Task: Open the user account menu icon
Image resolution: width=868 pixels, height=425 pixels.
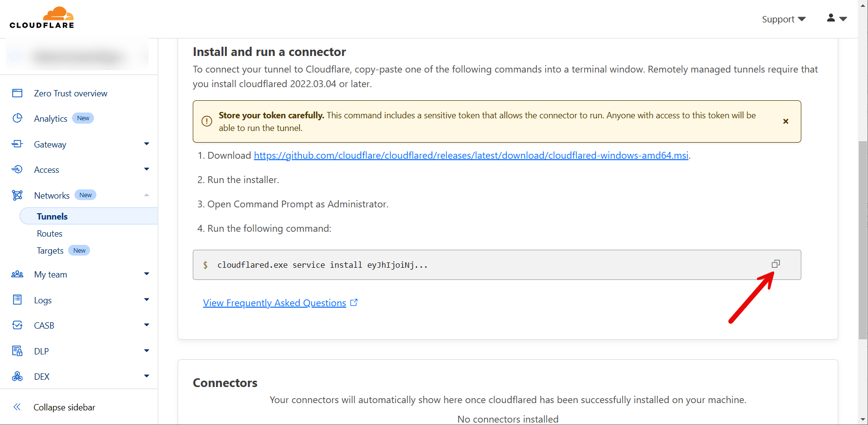Action: coord(836,18)
